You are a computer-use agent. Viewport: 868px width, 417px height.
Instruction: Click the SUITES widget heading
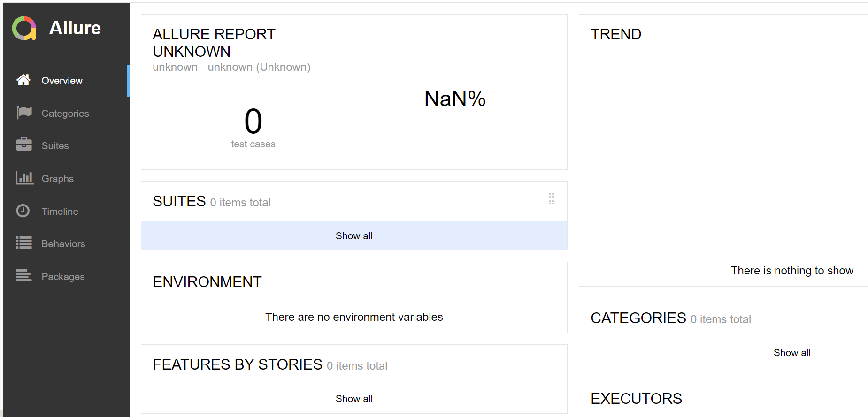[179, 201]
